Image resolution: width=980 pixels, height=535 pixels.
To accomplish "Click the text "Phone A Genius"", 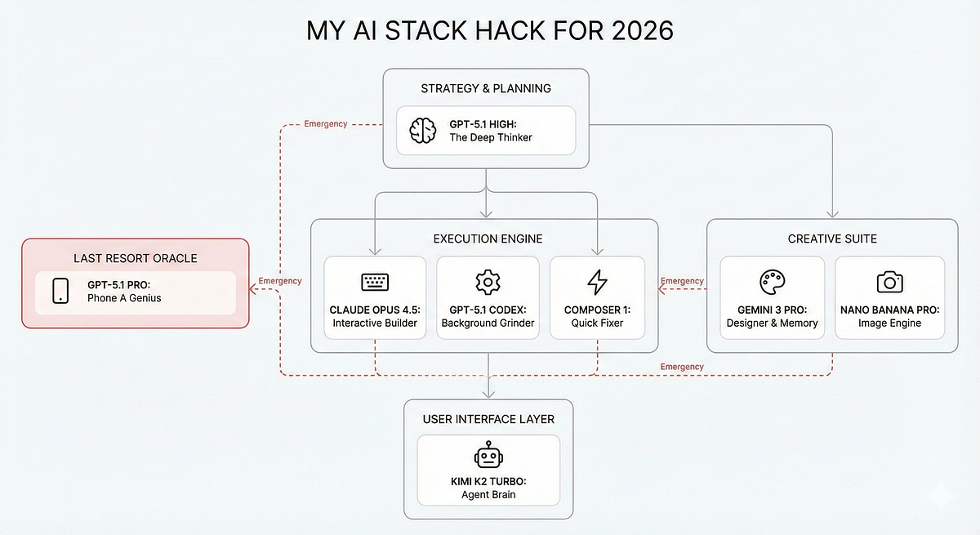I will (125, 298).
